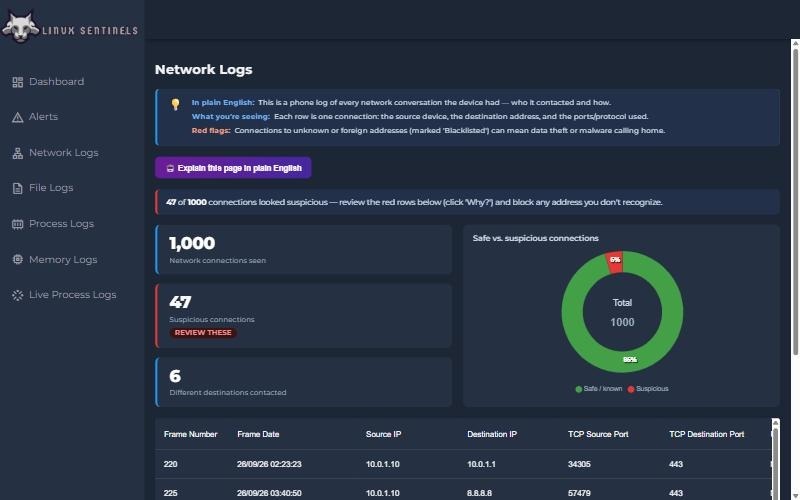Click the red Suspicious donut segment
The image size is (800, 500).
[x=614, y=262]
